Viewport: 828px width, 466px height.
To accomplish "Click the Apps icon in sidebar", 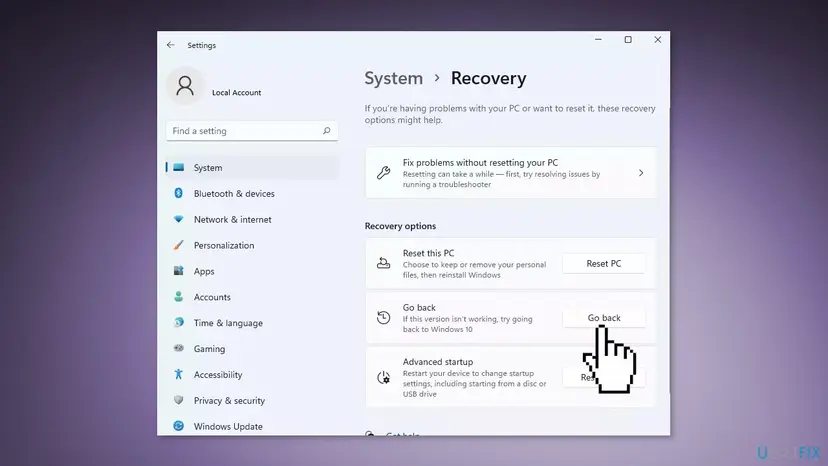I will coord(178,271).
